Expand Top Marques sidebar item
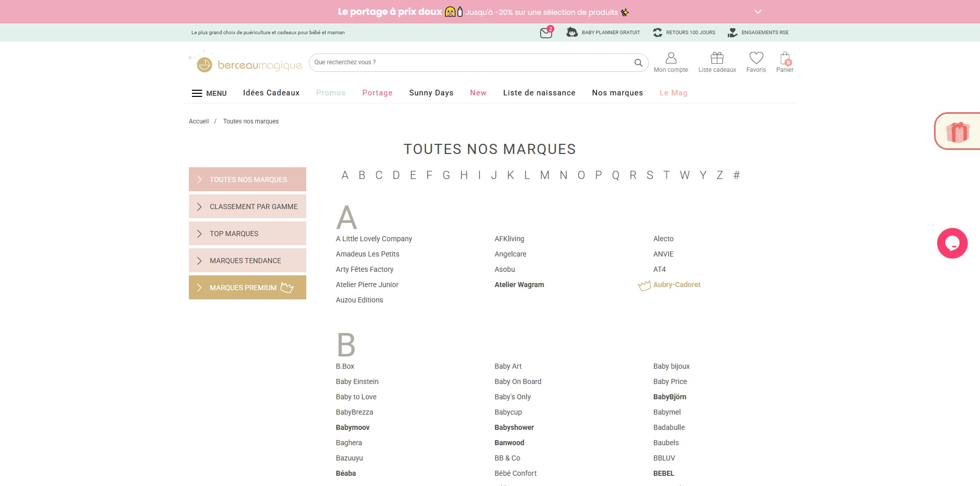Screen dimensions: 980x486 [x=248, y=234]
